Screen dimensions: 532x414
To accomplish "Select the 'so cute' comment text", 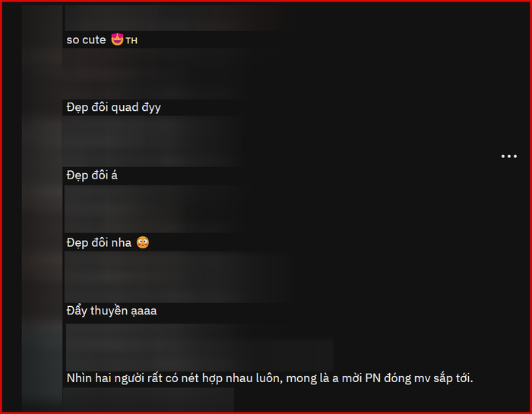I will coord(86,40).
